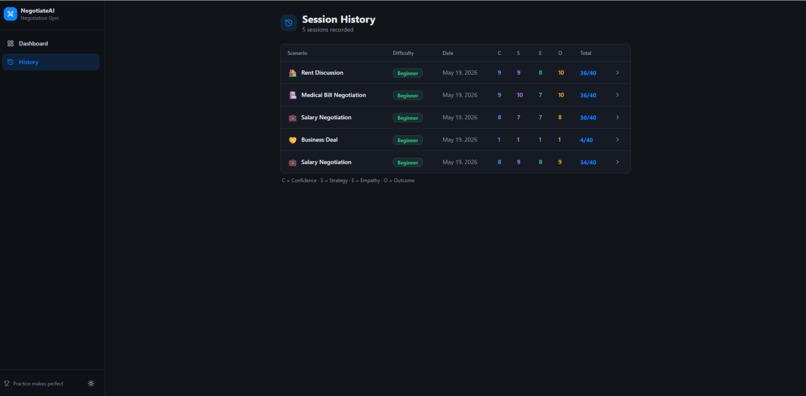Click the '5 sessions recorded' subtitle
This screenshot has width=806, height=396.
coord(327,30)
